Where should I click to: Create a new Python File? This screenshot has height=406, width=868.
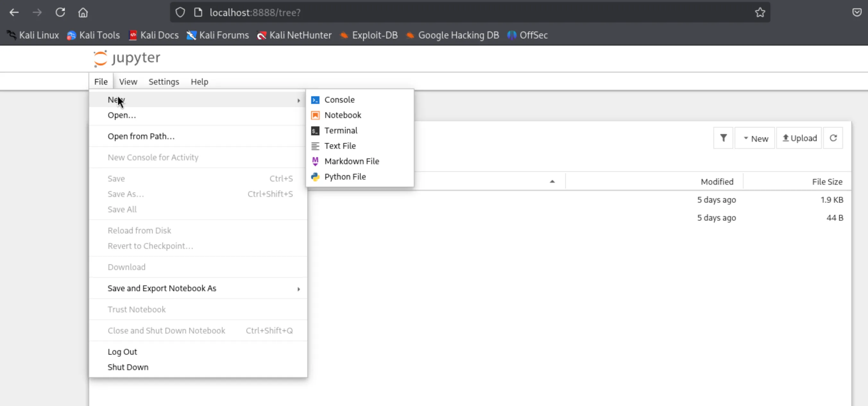click(345, 177)
